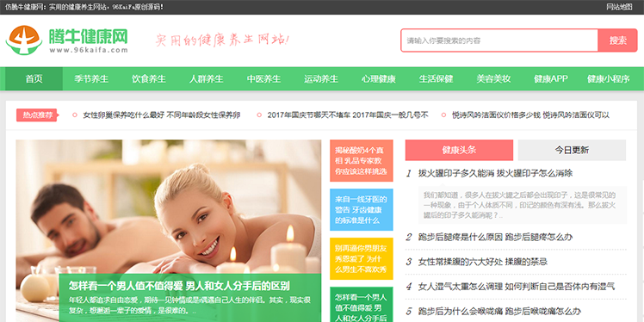
Task: Open the 饮食养生 nav menu
Action: (x=149, y=79)
